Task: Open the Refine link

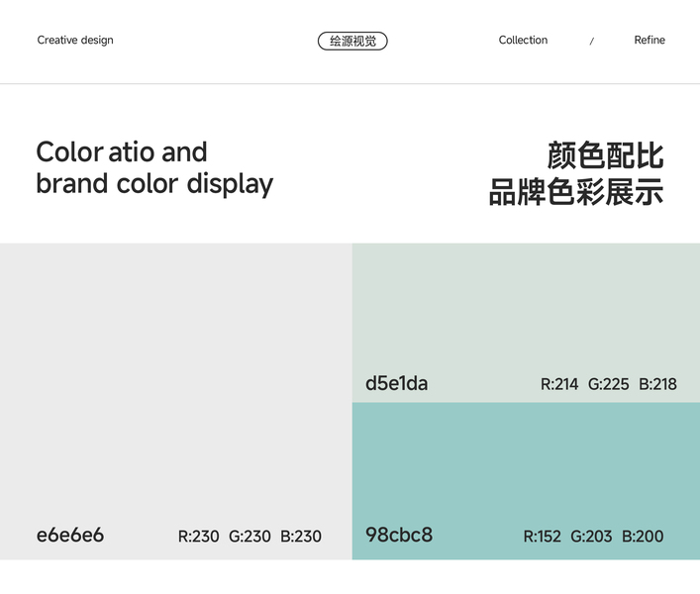Action: tap(650, 41)
